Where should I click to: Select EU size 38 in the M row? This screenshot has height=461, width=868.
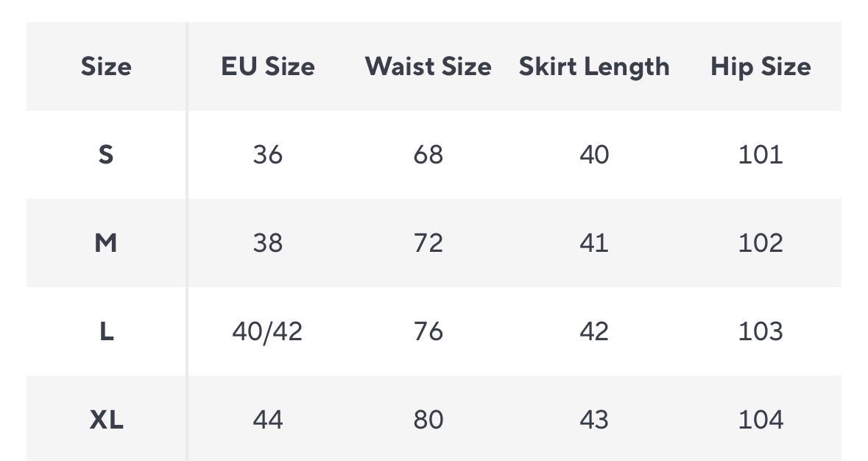click(267, 243)
